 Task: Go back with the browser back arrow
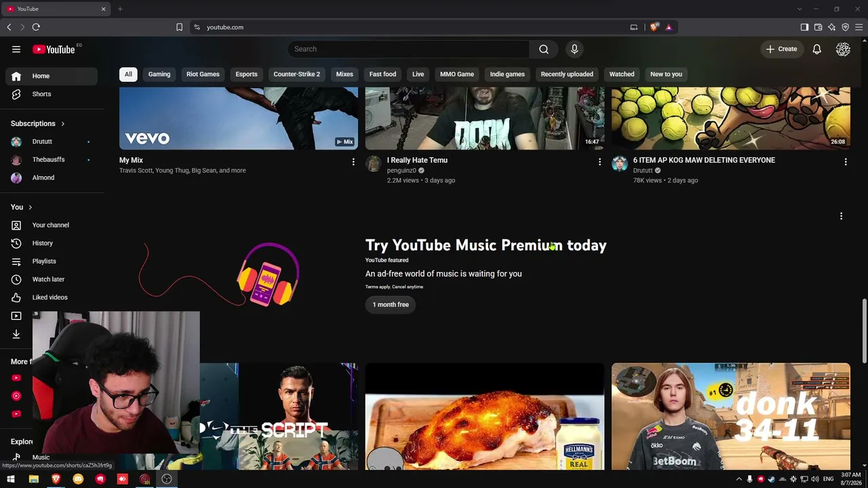pos(9,27)
